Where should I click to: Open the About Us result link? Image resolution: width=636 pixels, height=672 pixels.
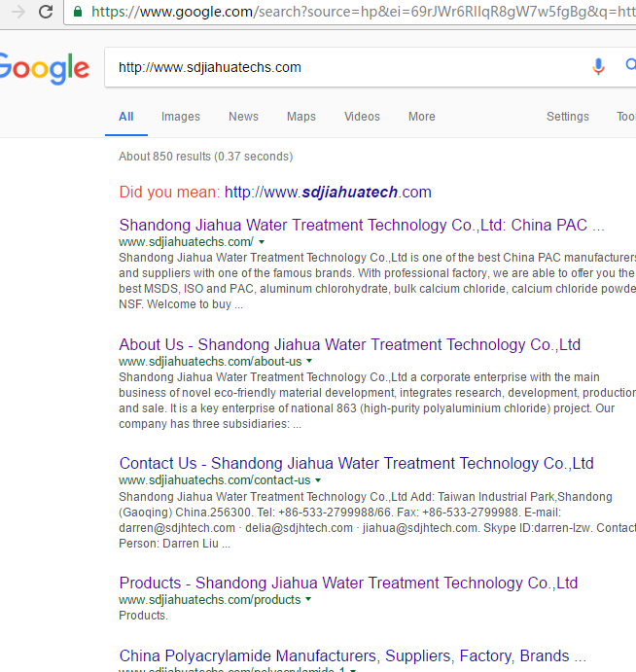[350, 344]
